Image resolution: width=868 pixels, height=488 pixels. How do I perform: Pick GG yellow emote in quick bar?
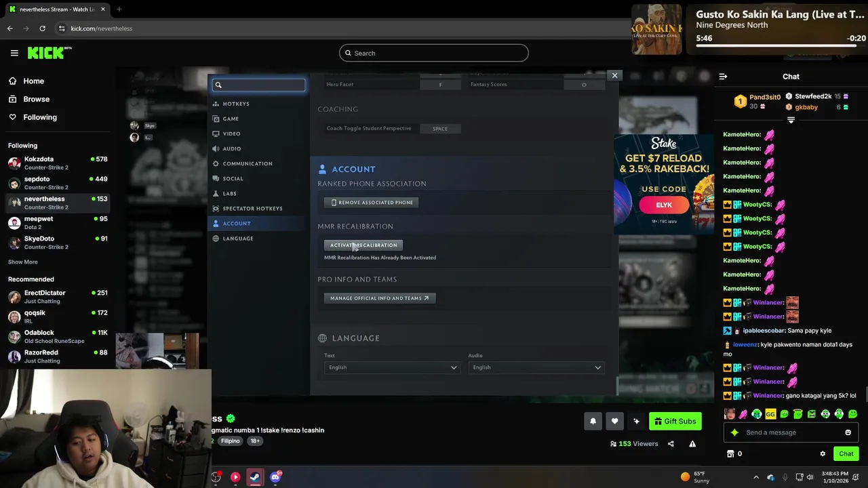[770, 414]
